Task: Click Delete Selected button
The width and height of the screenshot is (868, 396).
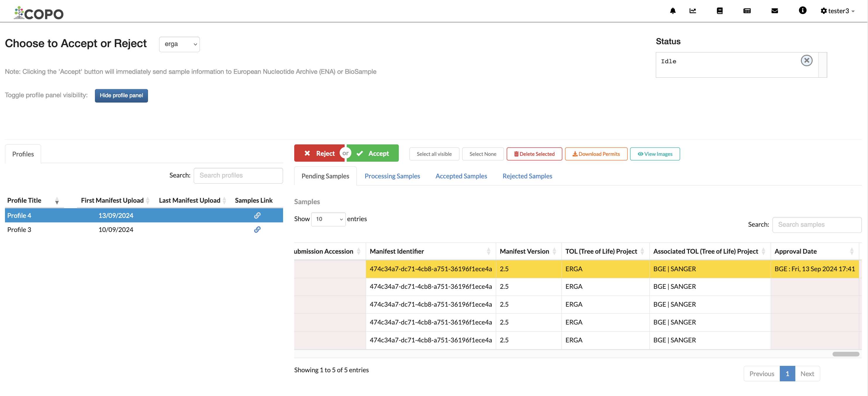Action: [x=534, y=154]
